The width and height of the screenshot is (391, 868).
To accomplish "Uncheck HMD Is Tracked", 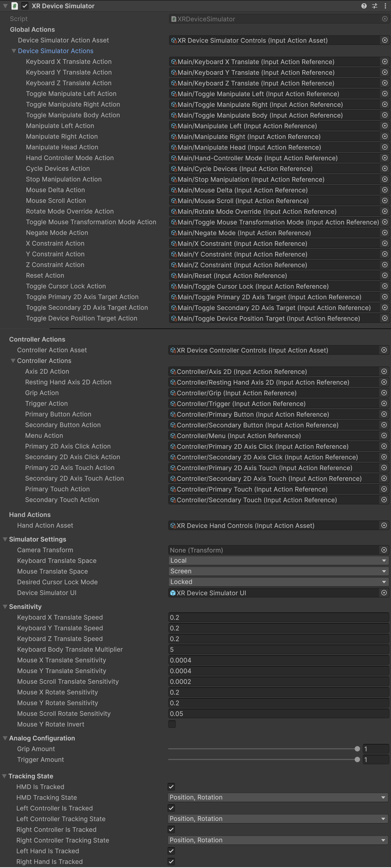I will 171,787.
